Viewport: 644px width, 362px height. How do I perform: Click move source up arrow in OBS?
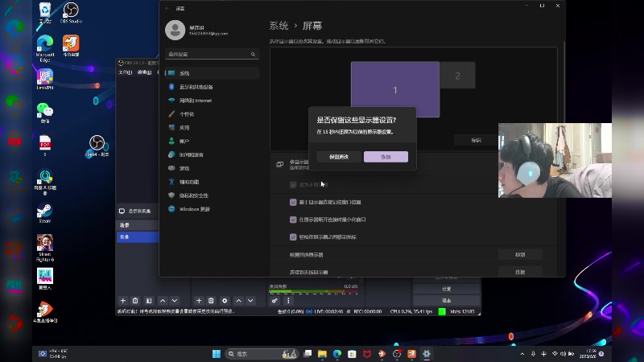pos(238,301)
